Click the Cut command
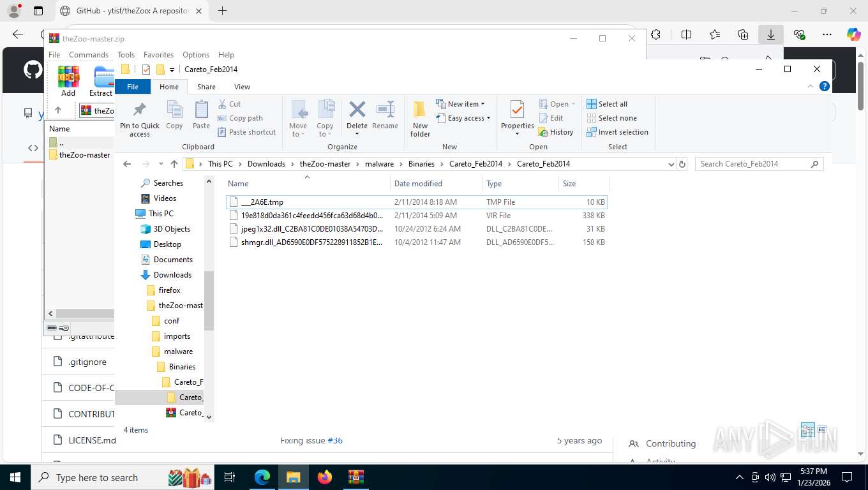 pyautogui.click(x=229, y=104)
